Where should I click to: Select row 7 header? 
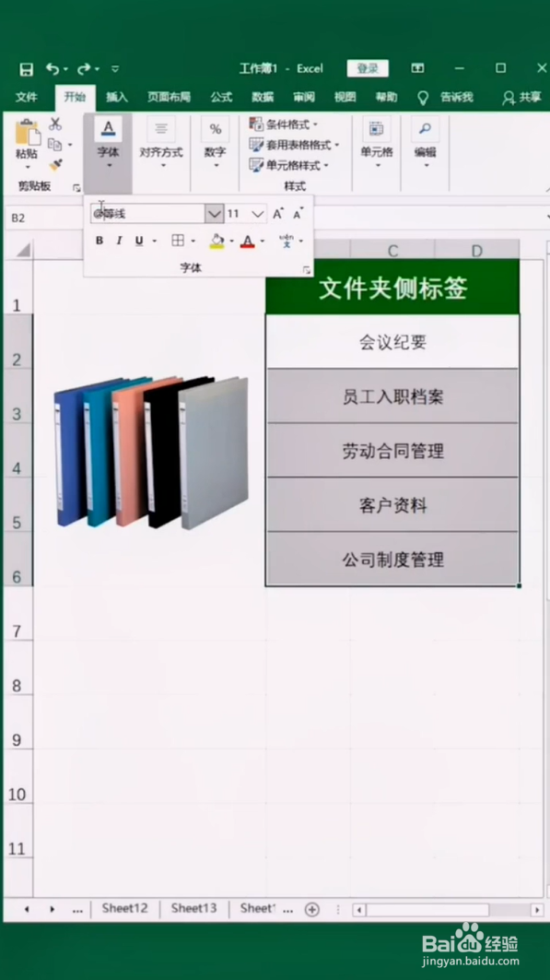(18, 613)
